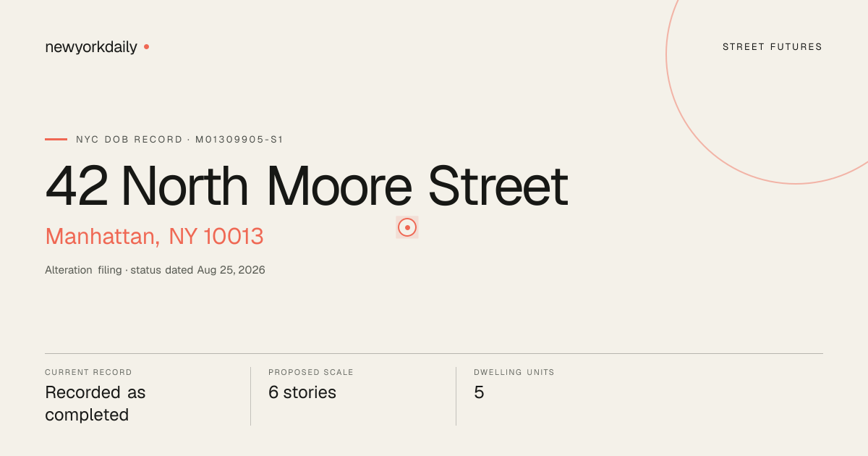
Task: Select the Recorded as completed value
Action: pos(95,404)
